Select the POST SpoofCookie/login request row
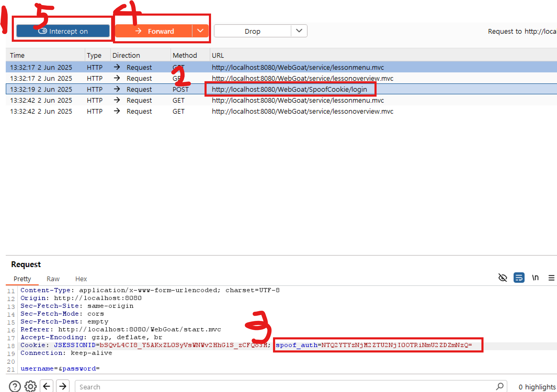Screen dimensions: 557x392 pos(289,89)
